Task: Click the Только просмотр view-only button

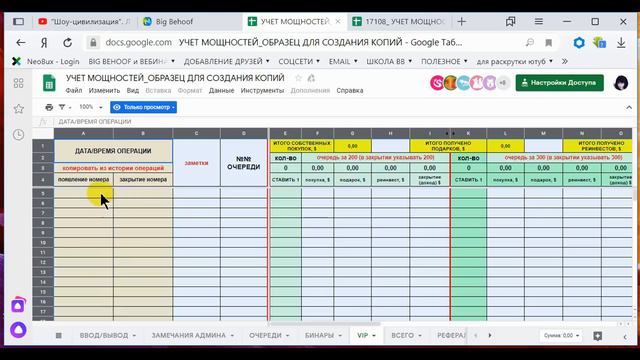Action: coord(143,107)
